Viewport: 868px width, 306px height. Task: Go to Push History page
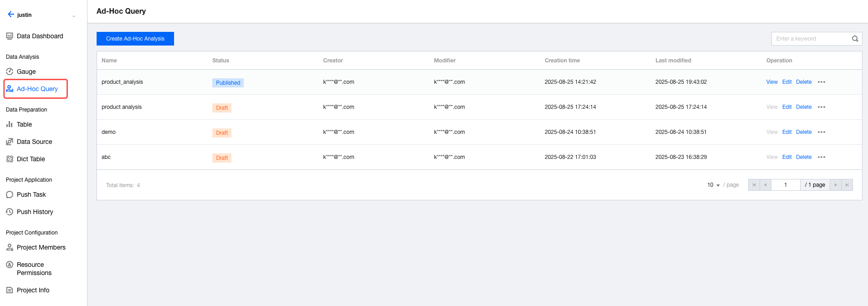pyautogui.click(x=35, y=212)
